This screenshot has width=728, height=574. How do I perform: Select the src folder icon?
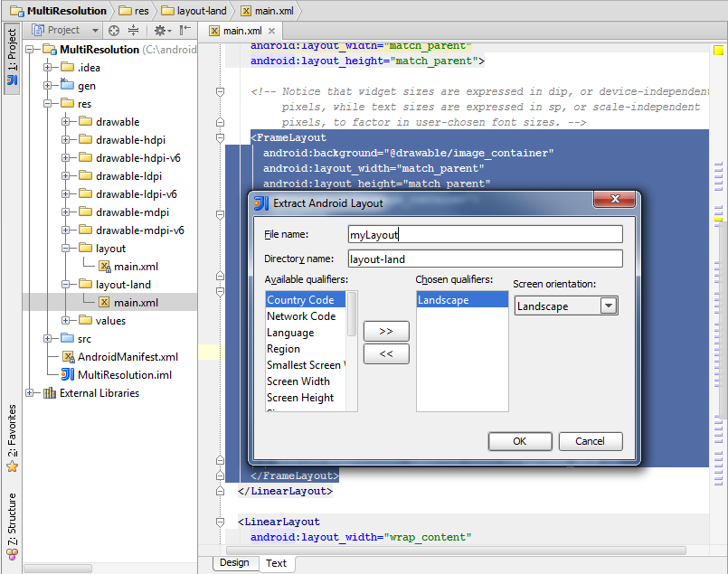tap(68, 338)
